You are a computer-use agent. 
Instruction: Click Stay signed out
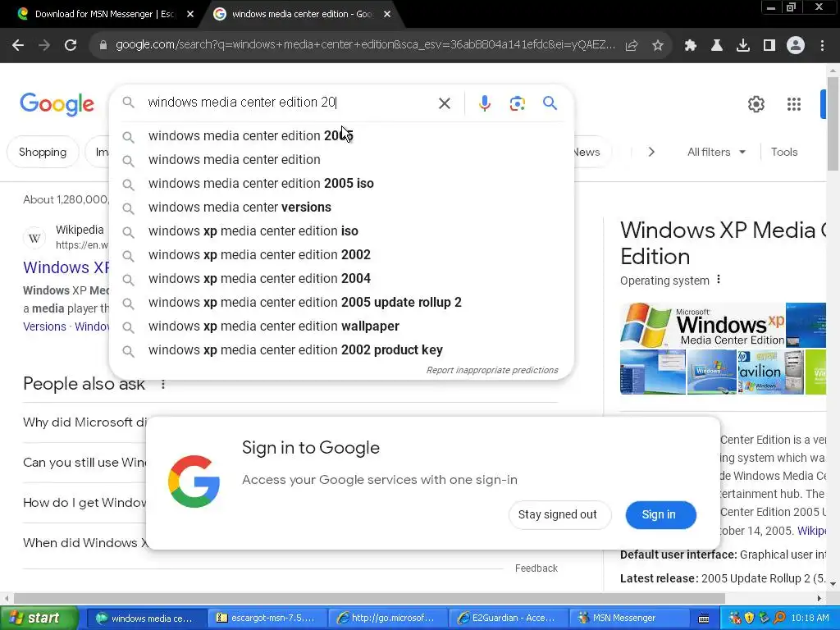(557, 515)
